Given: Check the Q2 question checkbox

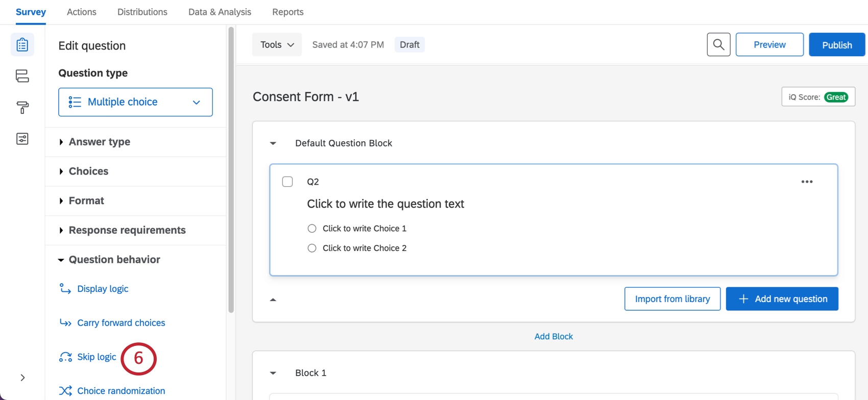Looking at the screenshot, I should tap(287, 182).
